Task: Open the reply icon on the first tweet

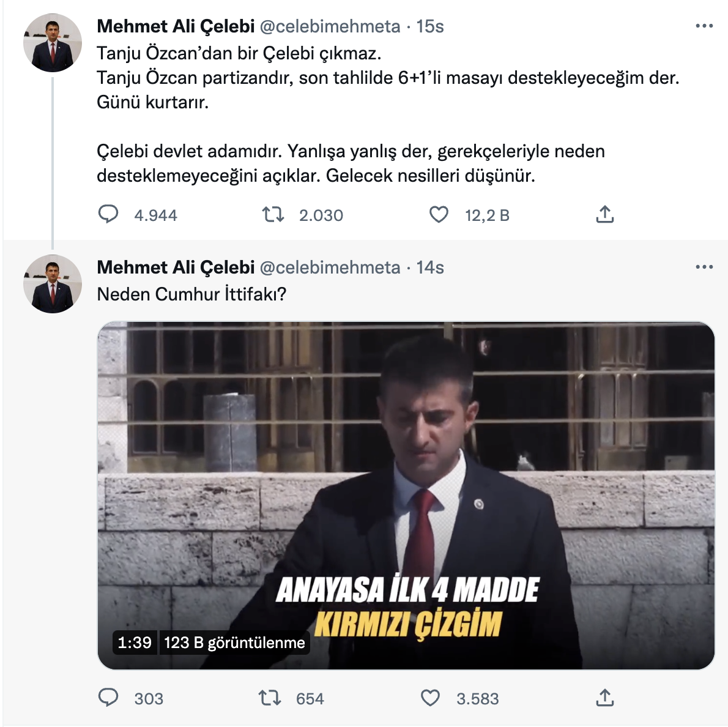Action: 110,215
